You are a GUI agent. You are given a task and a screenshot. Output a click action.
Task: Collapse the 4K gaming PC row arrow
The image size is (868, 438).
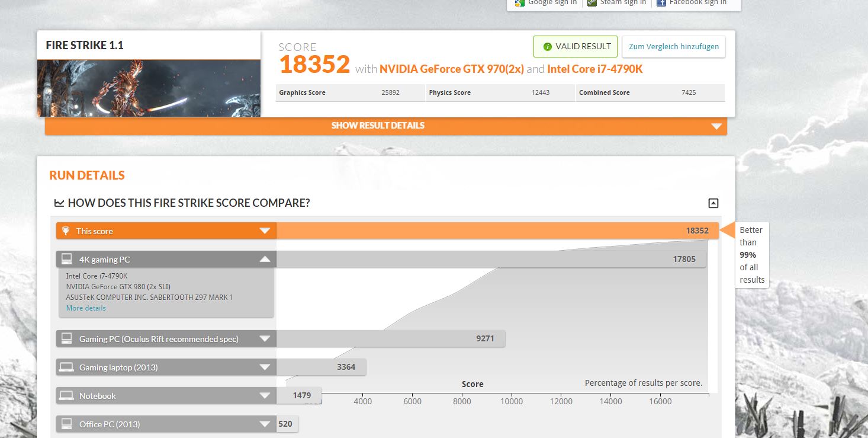pyautogui.click(x=265, y=259)
